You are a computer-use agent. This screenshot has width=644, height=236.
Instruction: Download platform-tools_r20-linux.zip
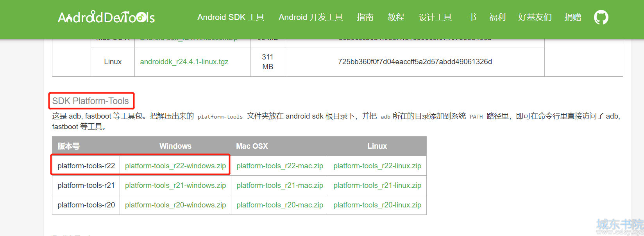pos(377,205)
